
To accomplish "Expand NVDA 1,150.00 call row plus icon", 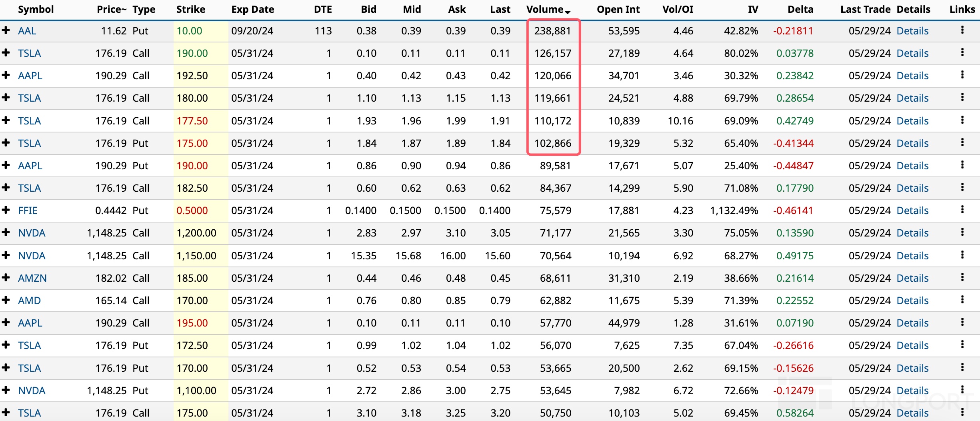I will (6, 255).
